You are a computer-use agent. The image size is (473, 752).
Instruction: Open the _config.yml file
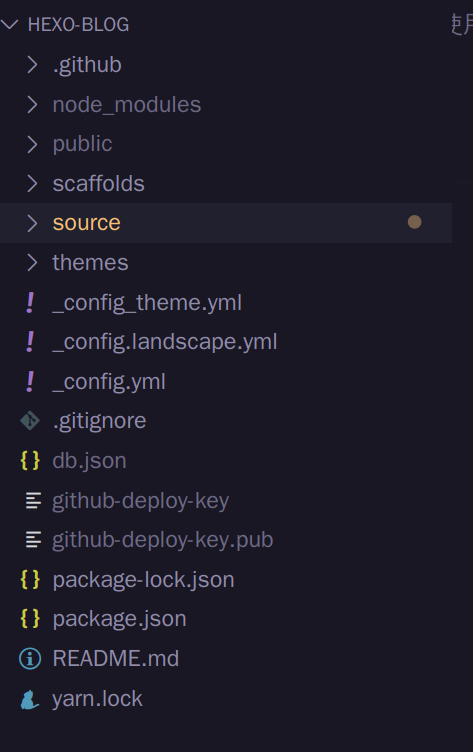pos(225,382)
